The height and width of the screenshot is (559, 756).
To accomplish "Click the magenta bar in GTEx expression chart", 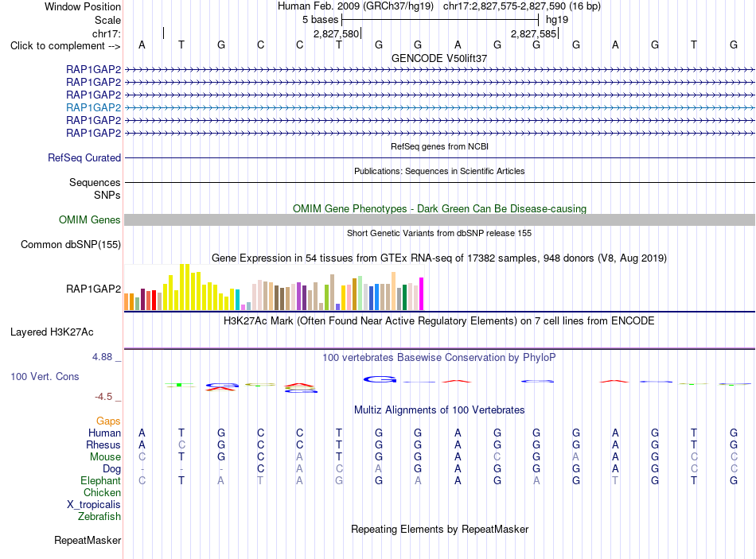I will pyautogui.click(x=422, y=293).
